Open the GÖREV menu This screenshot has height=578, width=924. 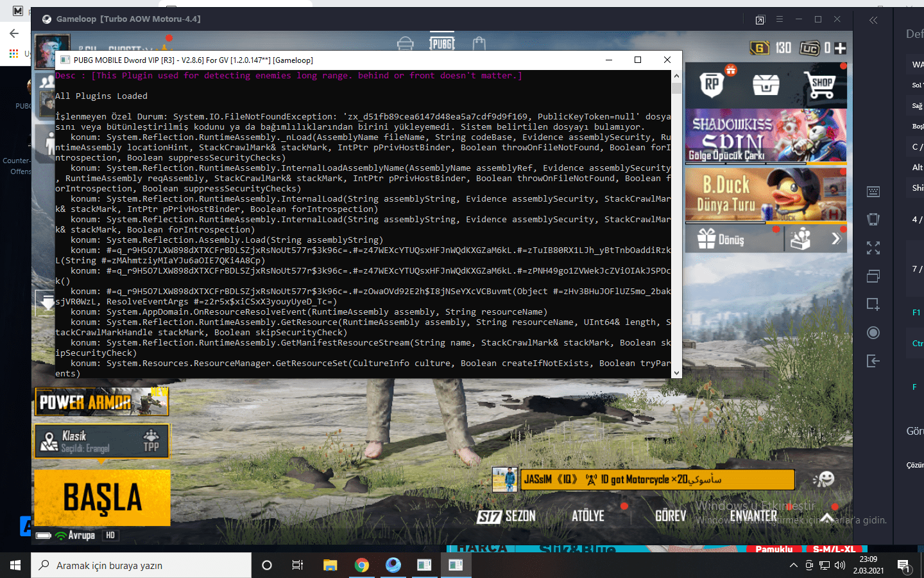[671, 516]
